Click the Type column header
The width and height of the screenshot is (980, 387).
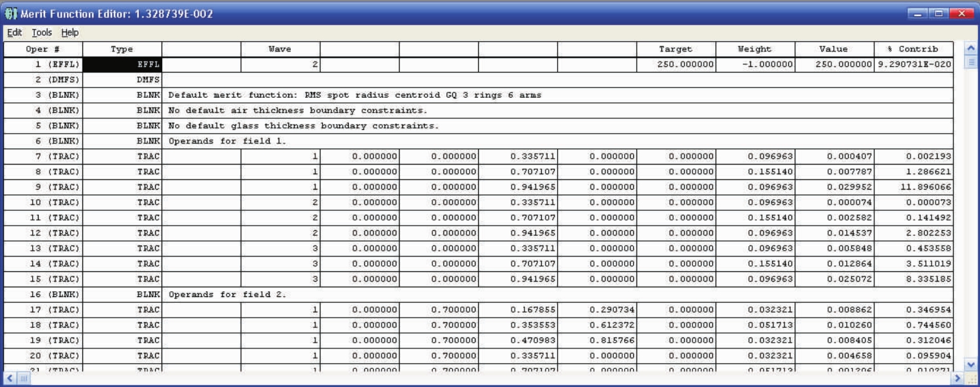click(x=122, y=50)
